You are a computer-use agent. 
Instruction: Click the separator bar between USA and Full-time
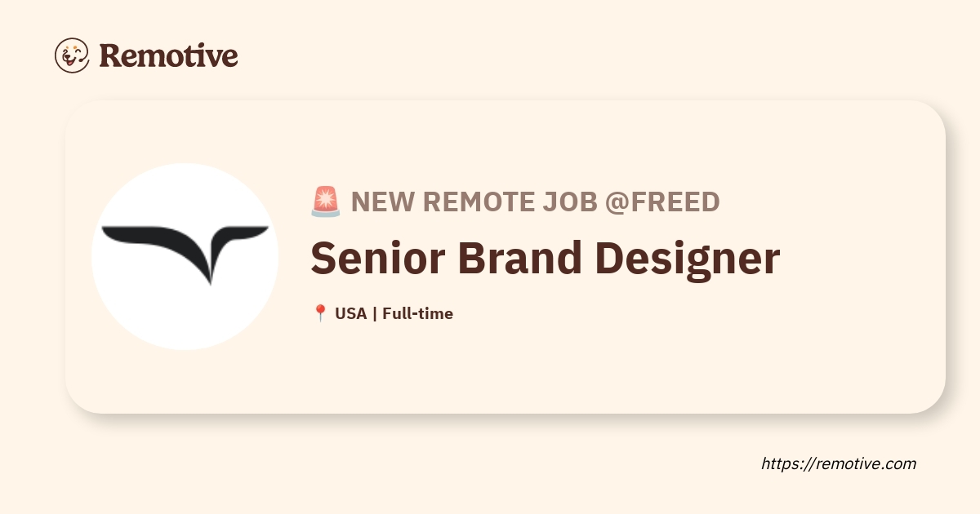(x=374, y=313)
